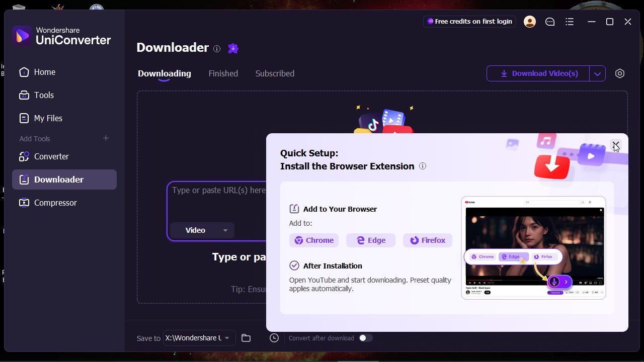
Task: Click info icon beside Install the Browser Extension
Action: click(x=423, y=166)
